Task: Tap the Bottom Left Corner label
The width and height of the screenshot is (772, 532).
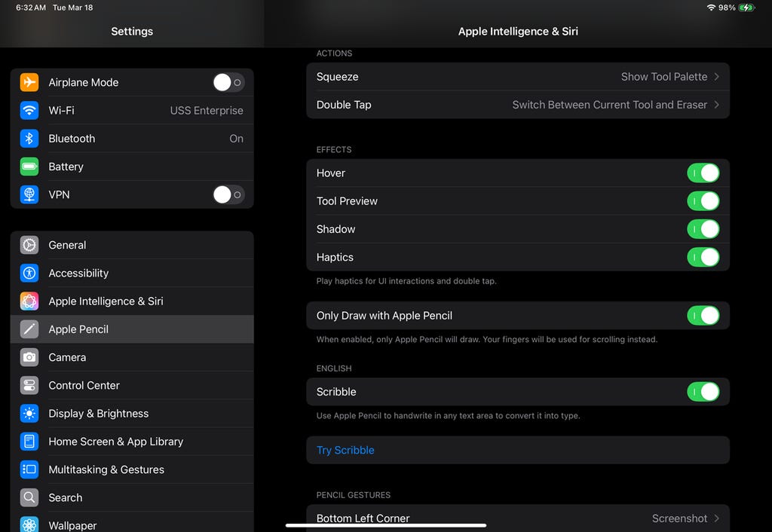Action: click(363, 518)
